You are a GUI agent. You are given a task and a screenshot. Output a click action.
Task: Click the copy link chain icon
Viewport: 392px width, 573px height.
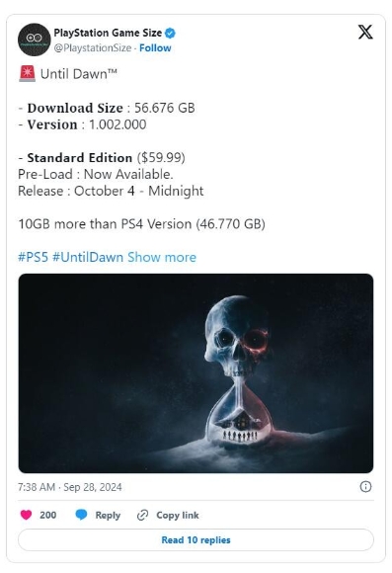(x=142, y=515)
